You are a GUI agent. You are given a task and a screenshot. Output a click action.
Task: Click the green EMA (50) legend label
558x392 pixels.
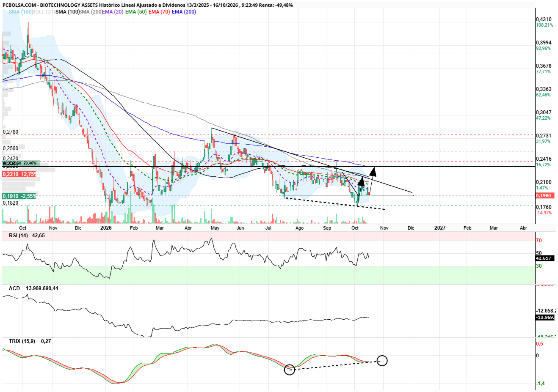click(x=136, y=12)
